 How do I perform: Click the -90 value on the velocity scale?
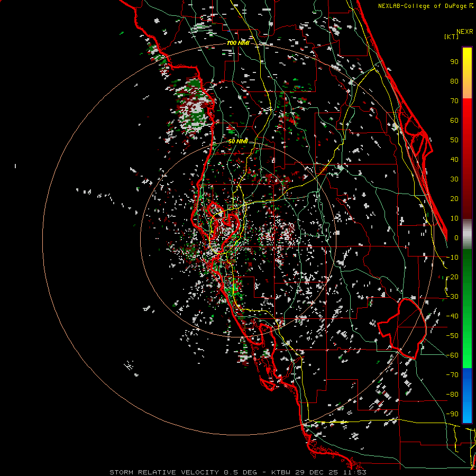pyautogui.click(x=452, y=414)
